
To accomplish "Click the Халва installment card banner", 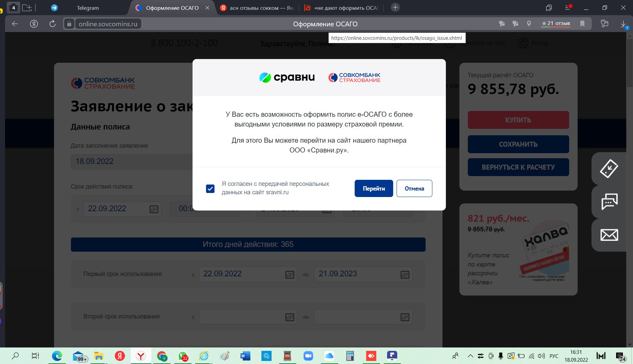I will (518, 249).
